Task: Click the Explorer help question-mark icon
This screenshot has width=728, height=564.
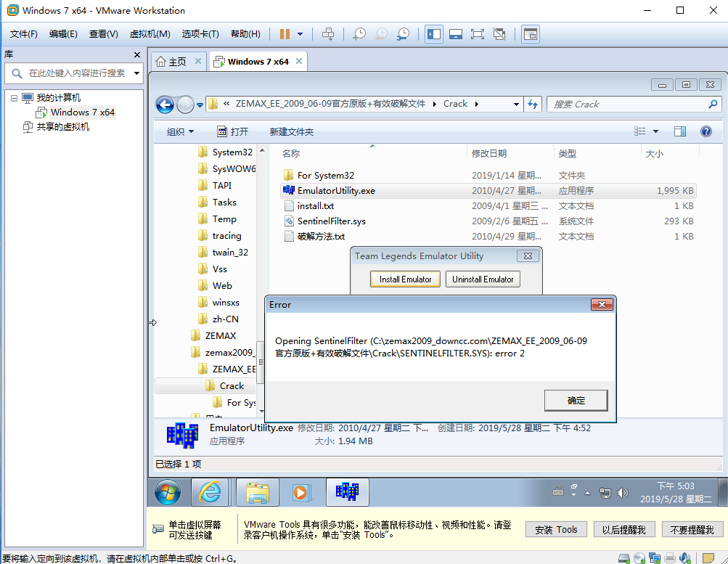Action: pyautogui.click(x=705, y=132)
